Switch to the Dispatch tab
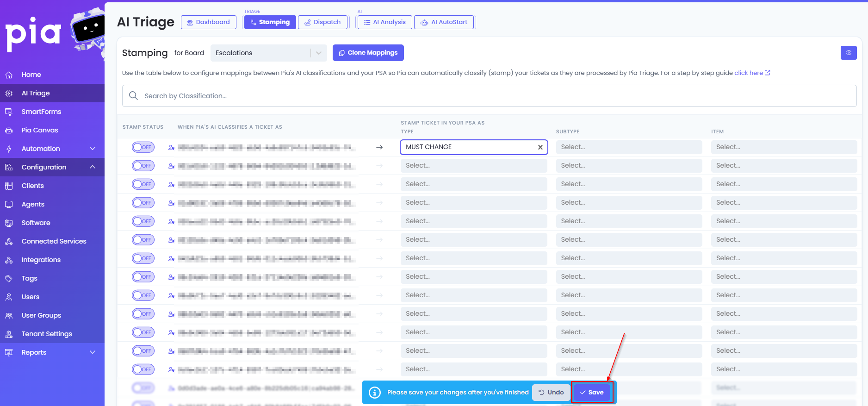Image resolution: width=868 pixels, height=406 pixels. tap(322, 22)
